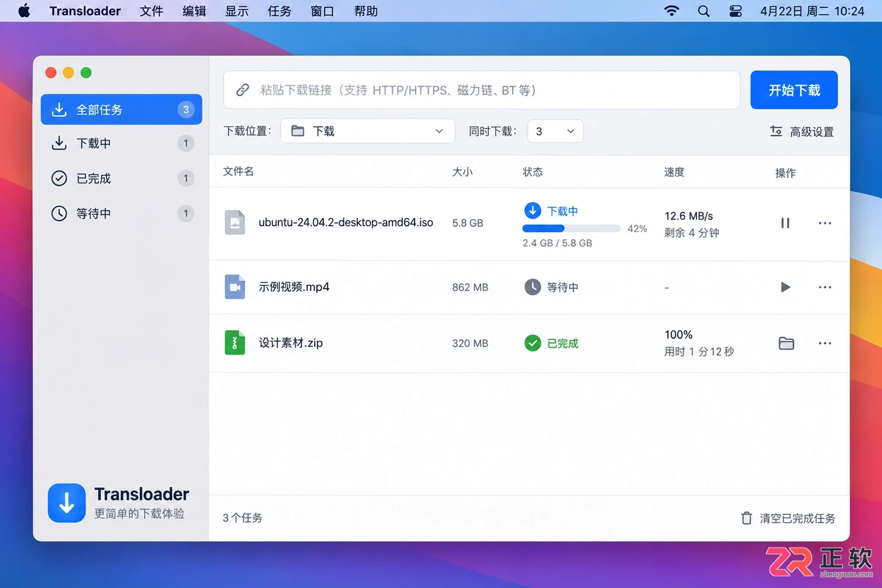Click the 320 MB size cell
This screenshot has height=588, width=882.
[470, 344]
